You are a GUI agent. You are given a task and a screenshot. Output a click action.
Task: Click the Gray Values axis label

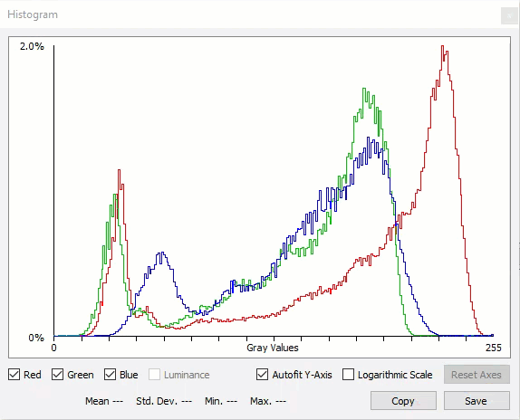pyautogui.click(x=273, y=348)
